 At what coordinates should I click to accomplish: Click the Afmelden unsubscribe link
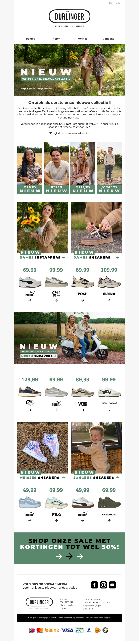tap(88, 609)
